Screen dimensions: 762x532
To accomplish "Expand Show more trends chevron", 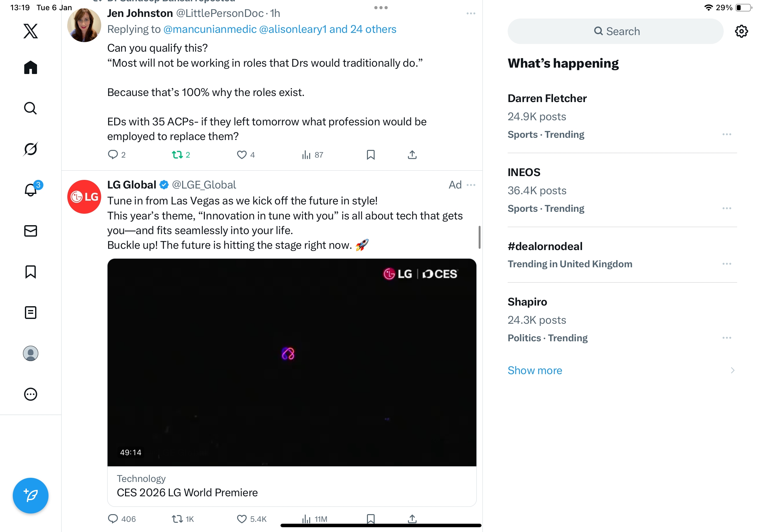I will click(732, 370).
